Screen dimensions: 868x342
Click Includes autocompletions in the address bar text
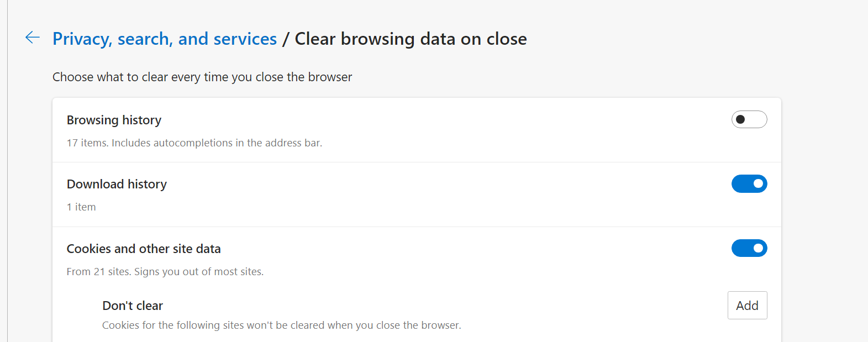coord(217,143)
